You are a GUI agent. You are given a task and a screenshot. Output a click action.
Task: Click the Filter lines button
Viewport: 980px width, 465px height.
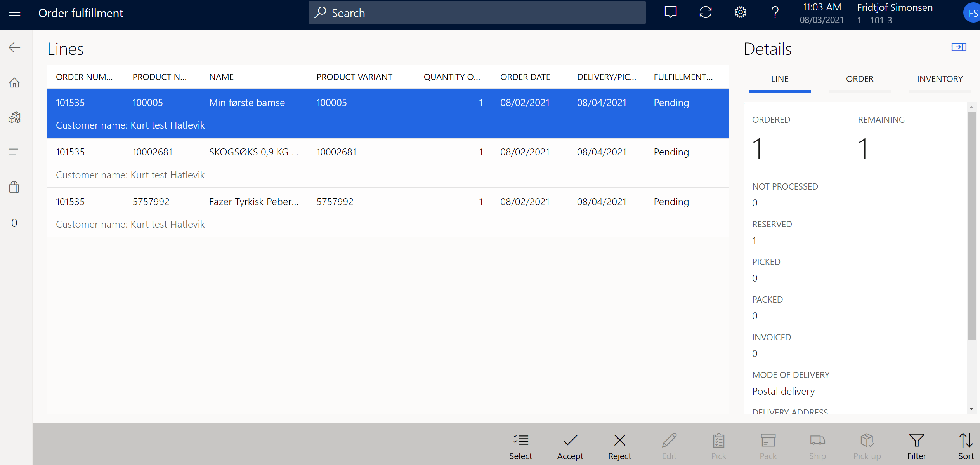pyautogui.click(x=916, y=446)
